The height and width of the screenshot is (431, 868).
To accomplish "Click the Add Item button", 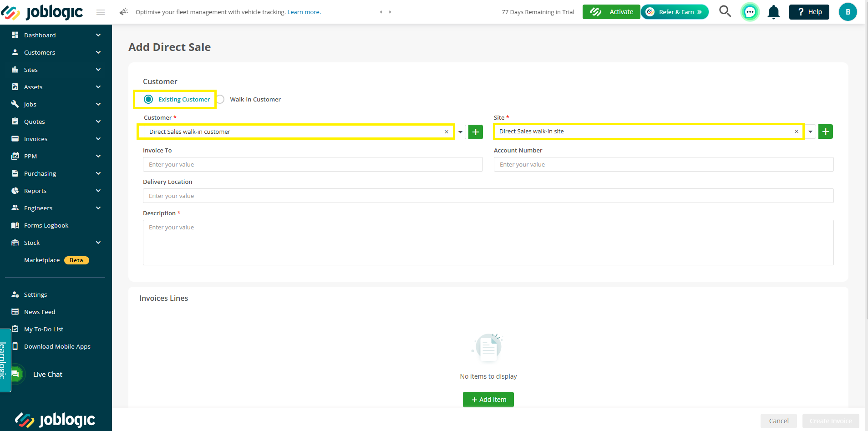I will pyautogui.click(x=488, y=400).
